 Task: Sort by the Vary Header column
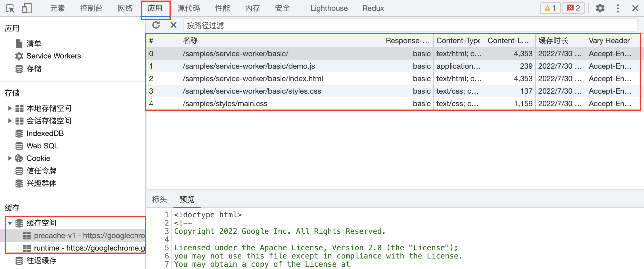(613, 41)
